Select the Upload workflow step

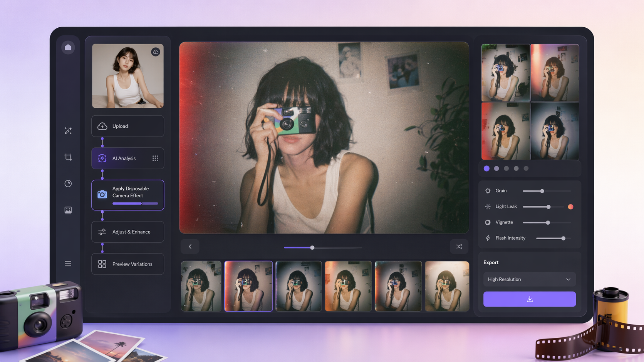(128, 126)
